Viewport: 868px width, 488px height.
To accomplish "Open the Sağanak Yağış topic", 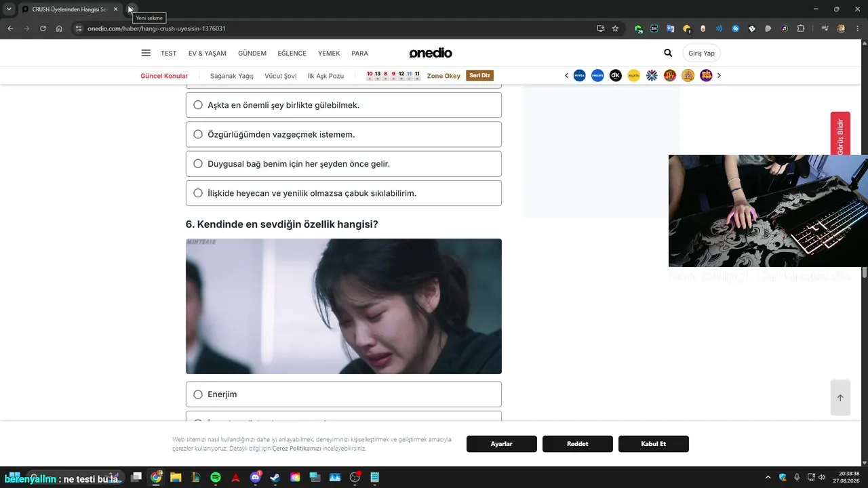I will coord(232,76).
